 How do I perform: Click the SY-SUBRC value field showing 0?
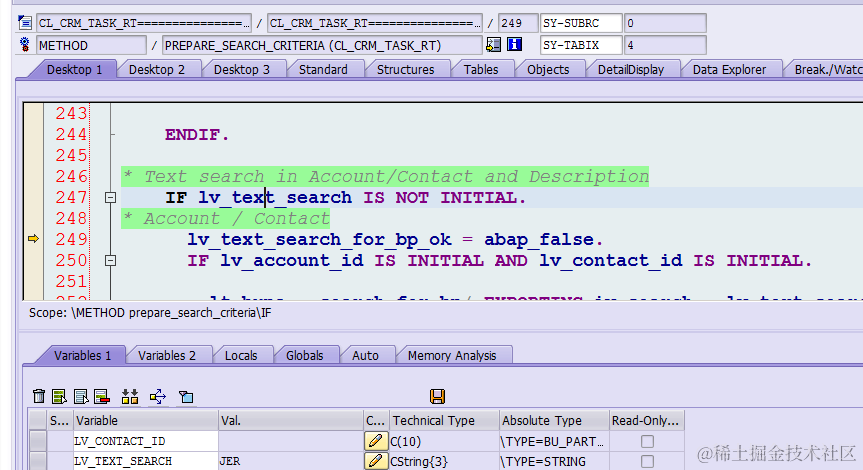(x=665, y=23)
